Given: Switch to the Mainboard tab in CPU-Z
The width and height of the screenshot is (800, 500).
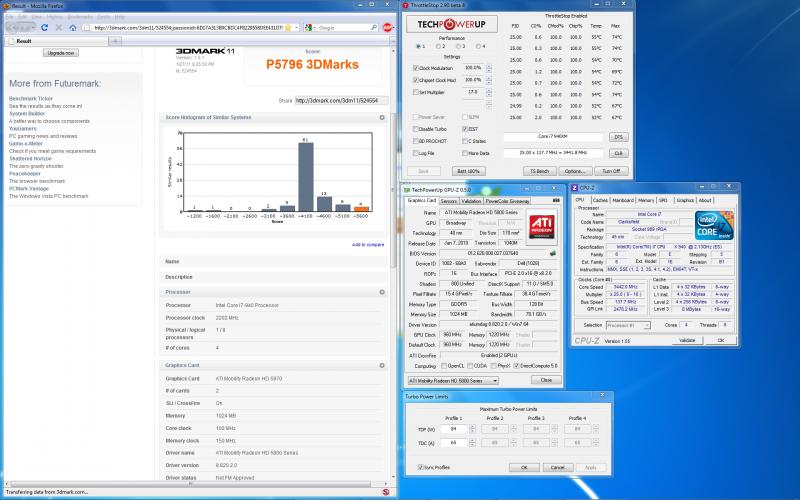Looking at the screenshot, I should point(623,200).
